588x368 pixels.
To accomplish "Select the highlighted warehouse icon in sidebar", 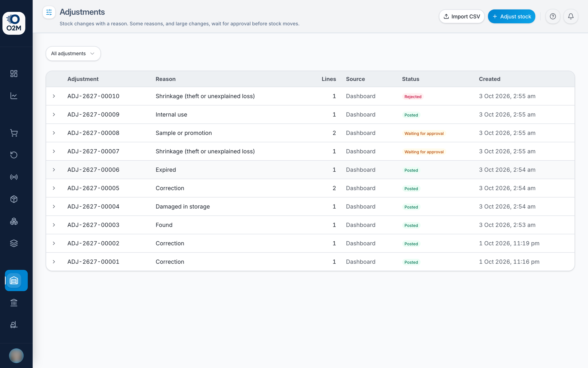I will click(x=16, y=280).
